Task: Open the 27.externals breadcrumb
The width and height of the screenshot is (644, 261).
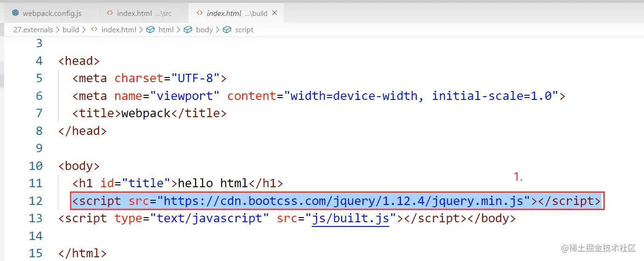Action: (x=33, y=29)
